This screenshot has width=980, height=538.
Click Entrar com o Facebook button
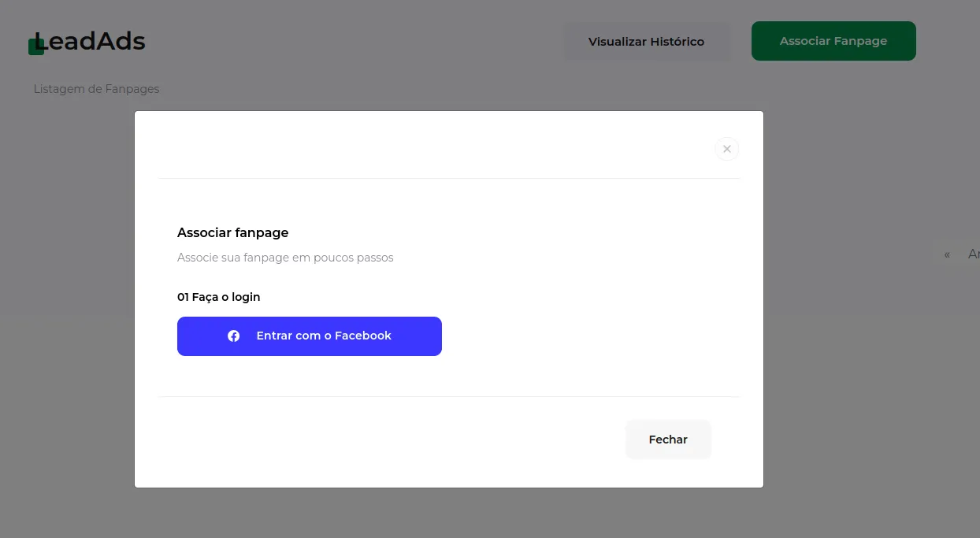(310, 336)
